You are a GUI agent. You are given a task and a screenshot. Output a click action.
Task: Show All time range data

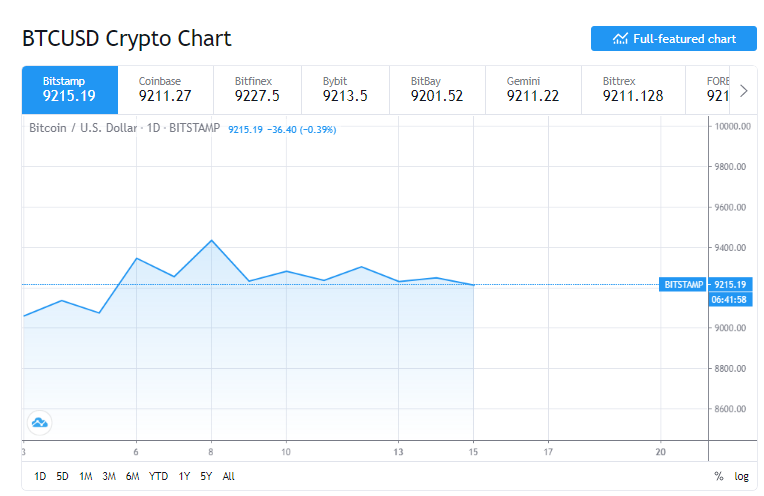229,477
